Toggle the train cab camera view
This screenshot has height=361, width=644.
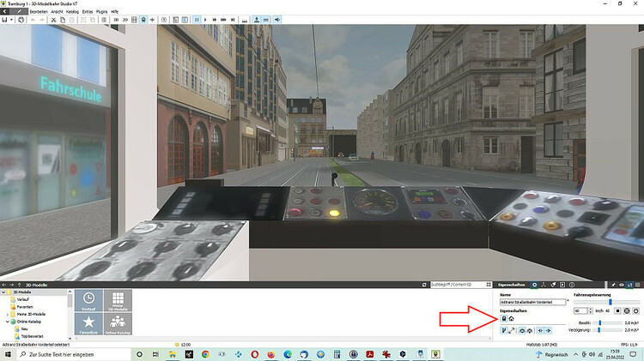click(143, 20)
